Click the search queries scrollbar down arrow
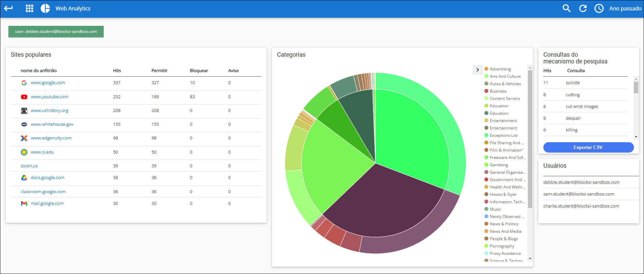644x274 pixels. (636, 137)
